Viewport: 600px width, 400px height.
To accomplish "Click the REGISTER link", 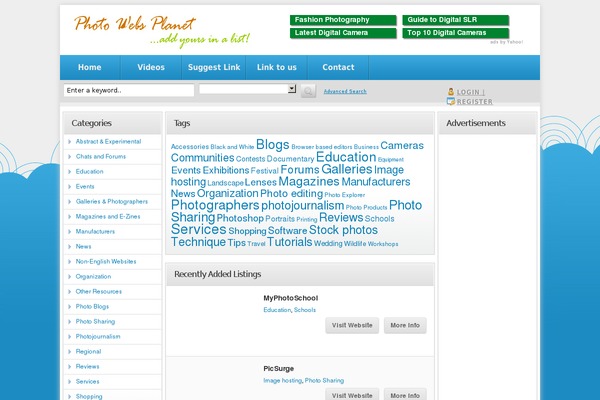I will pos(474,102).
